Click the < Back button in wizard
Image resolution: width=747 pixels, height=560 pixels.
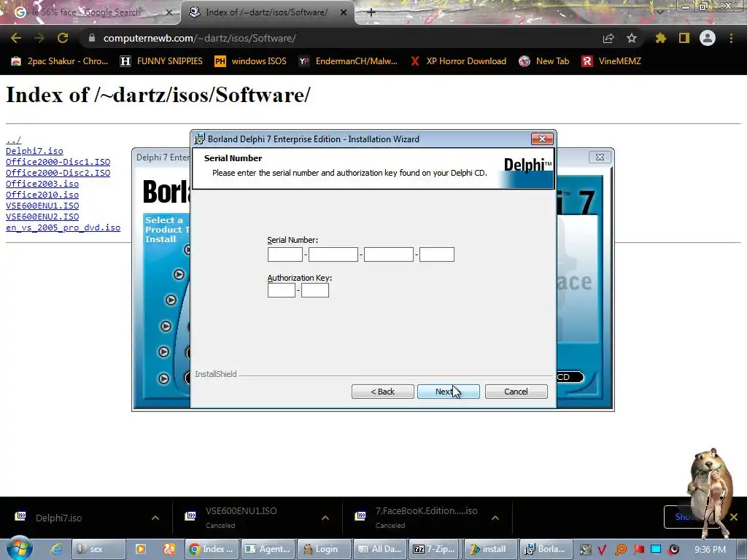[382, 392]
